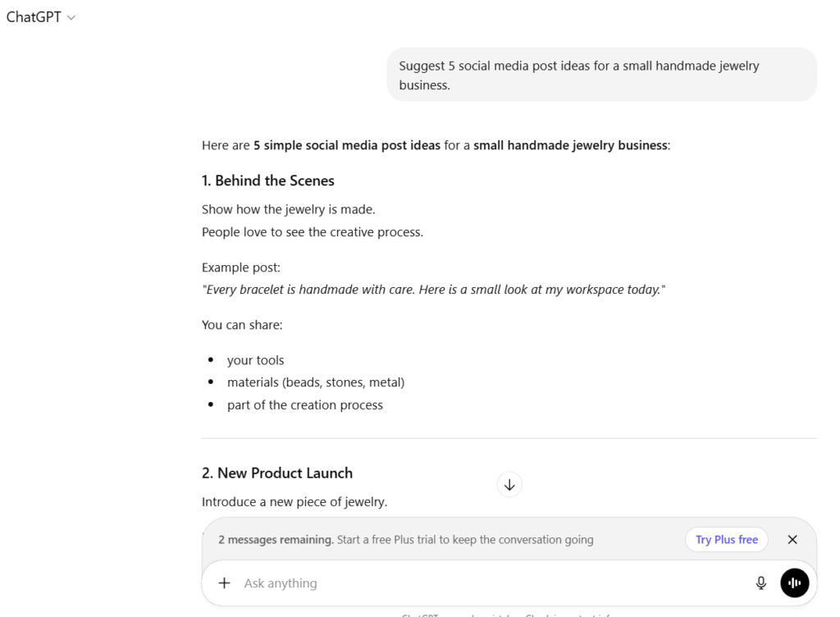Click the Try Plus free button
The image size is (840, 617).
pos(726,540)
